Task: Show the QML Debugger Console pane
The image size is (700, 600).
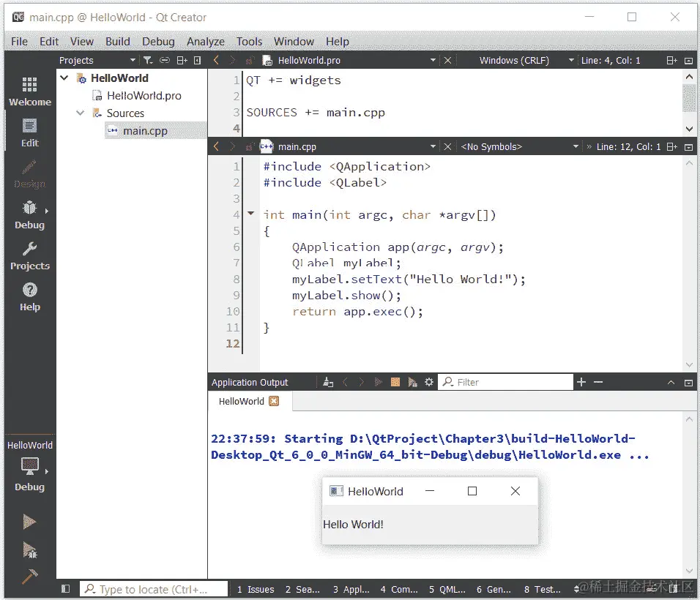Action: [447, 589]
